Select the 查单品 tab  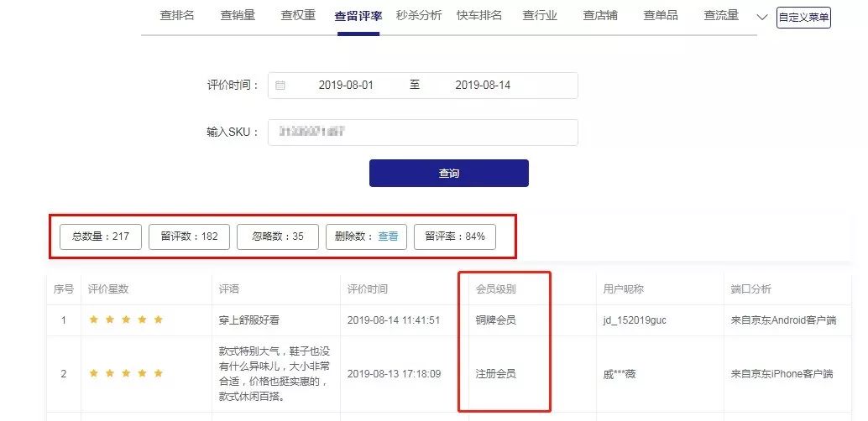(x=661, y=15)
